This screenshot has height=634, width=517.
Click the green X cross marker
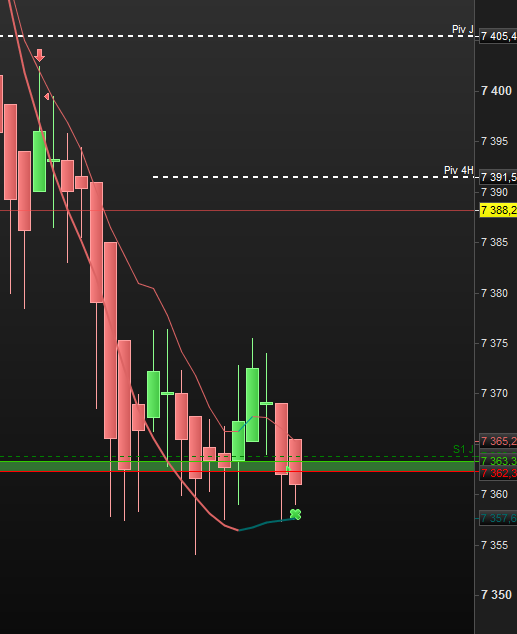pos(295,514)
